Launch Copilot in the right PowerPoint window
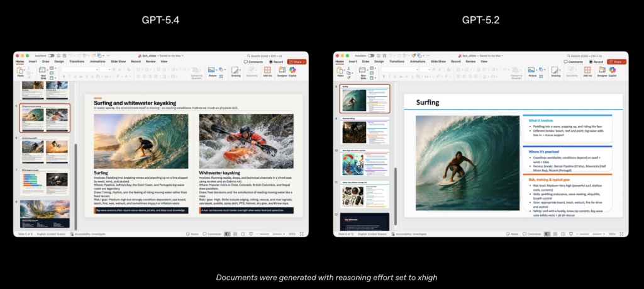Viewport: 644px width, 289px height. 612,71
